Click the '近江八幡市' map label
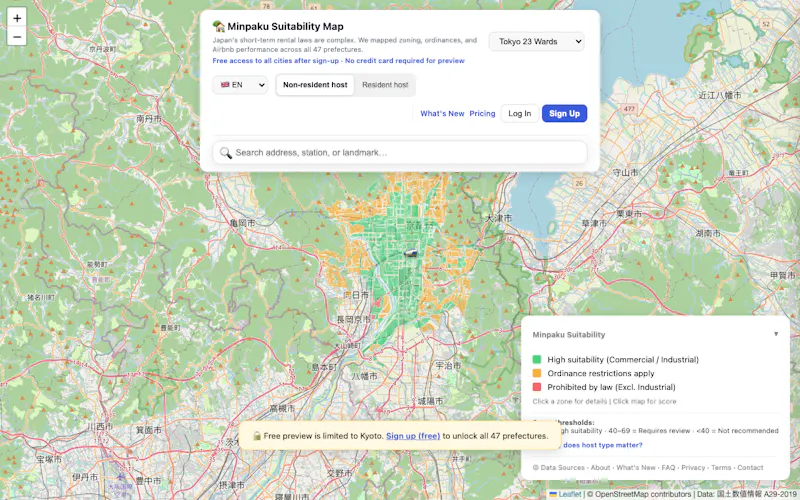Viewport: 800px width, 500px height. tap(720, 95)
